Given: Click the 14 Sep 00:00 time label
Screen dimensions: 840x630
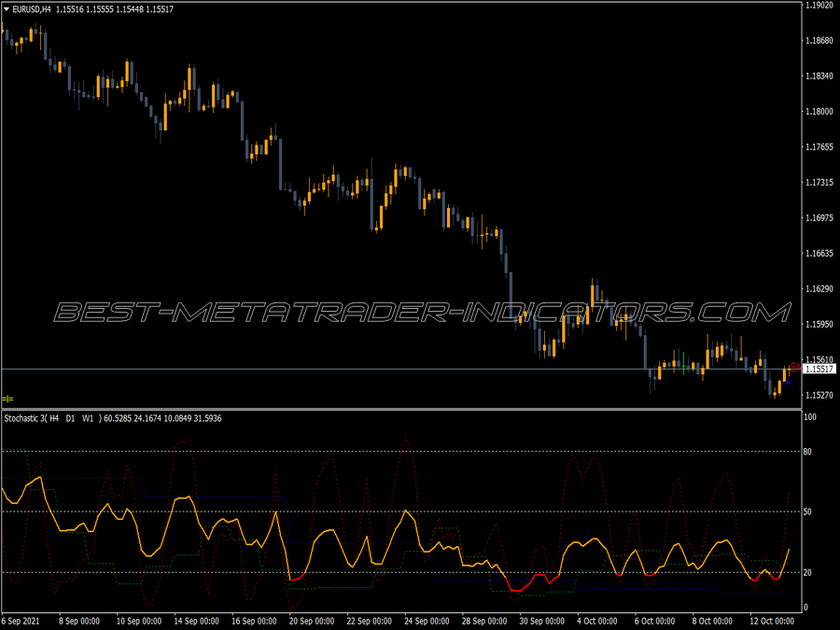Looking at the screenshot, I should point(197,621).
